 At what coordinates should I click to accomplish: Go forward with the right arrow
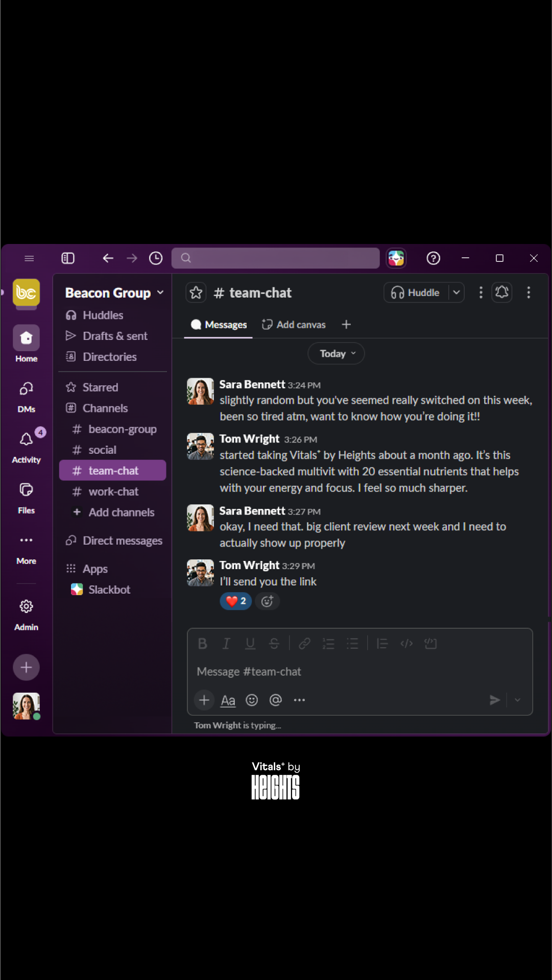(132, 258)
